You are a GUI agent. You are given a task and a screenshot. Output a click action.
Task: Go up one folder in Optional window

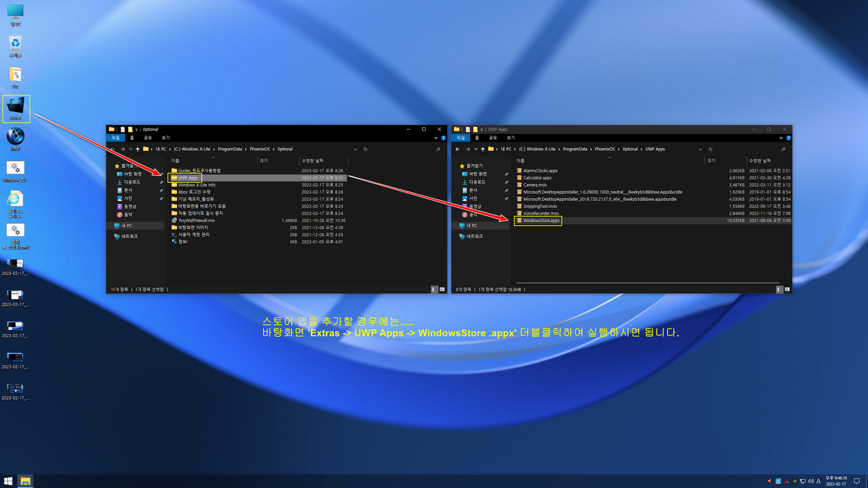138,149
